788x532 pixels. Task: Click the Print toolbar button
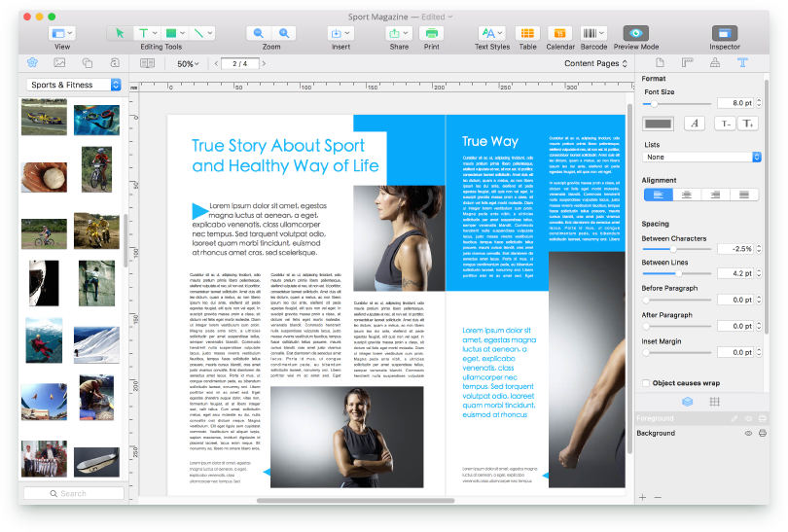pyautogui.click(x=431, y=33)
